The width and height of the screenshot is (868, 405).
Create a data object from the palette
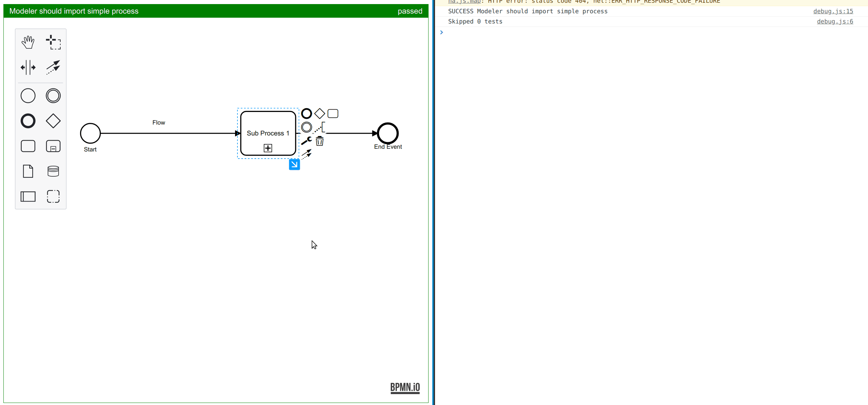click(28, 171)
